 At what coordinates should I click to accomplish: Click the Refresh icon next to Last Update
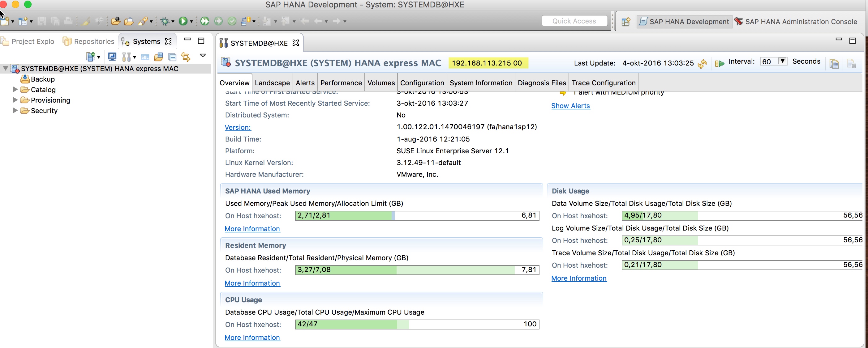coord(702,63)
